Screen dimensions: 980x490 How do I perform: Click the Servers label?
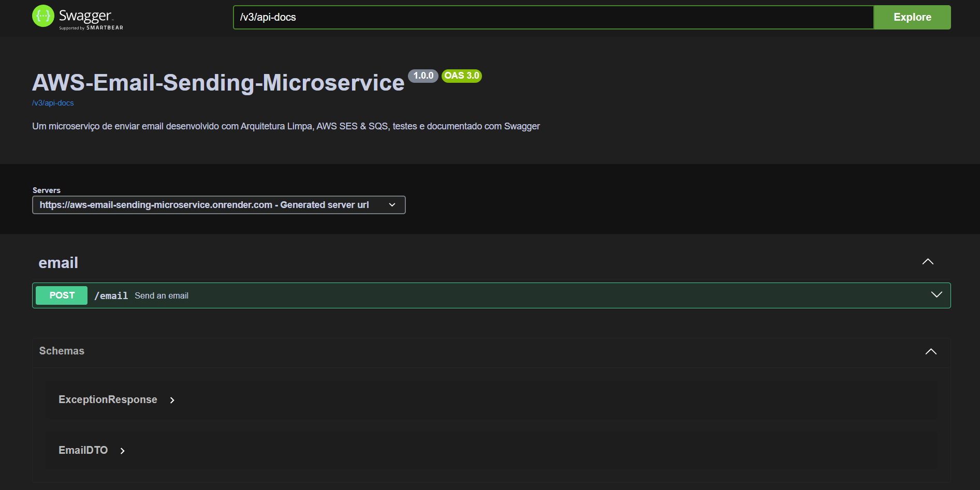tap(46, 190)
